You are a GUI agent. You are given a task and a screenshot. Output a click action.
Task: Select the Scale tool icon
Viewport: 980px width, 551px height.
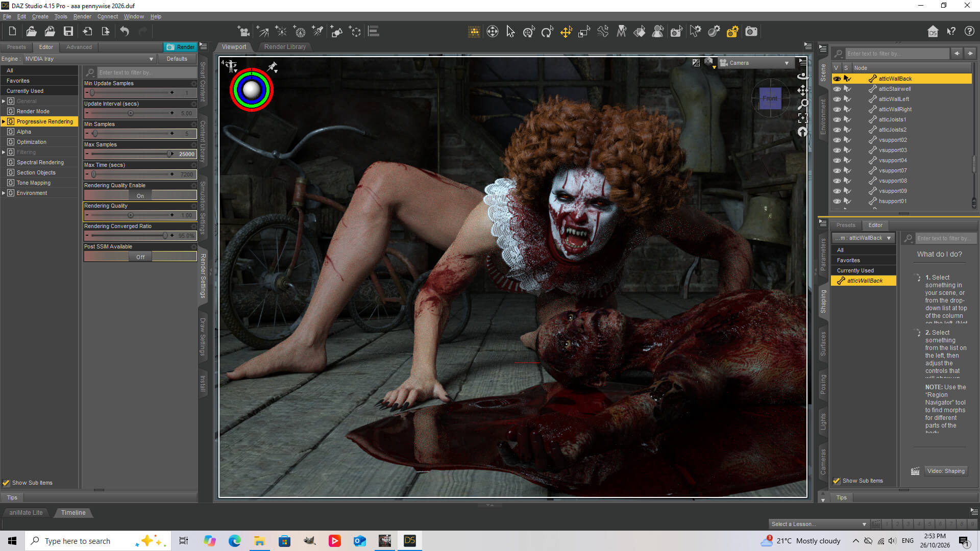point(584,32)
